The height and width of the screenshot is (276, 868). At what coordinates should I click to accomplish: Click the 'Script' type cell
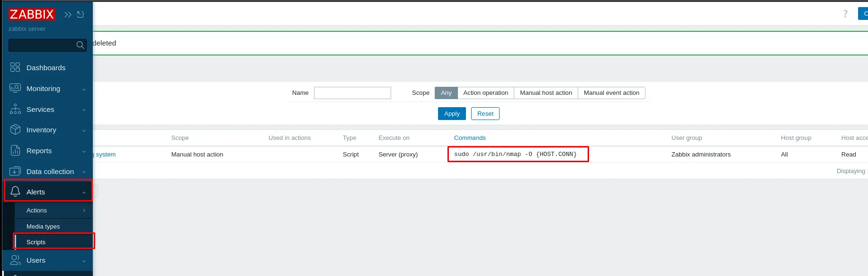tap(351, 155)
